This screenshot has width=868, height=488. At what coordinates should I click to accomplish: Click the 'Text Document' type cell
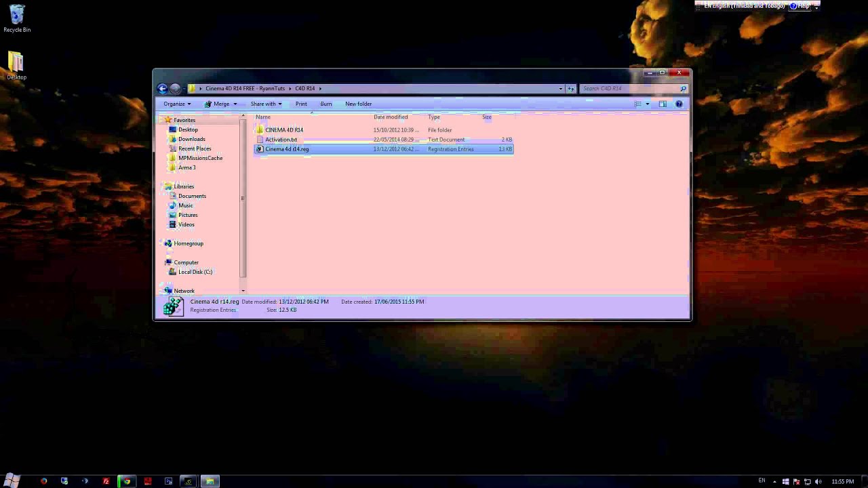click(x=446, y=139)
